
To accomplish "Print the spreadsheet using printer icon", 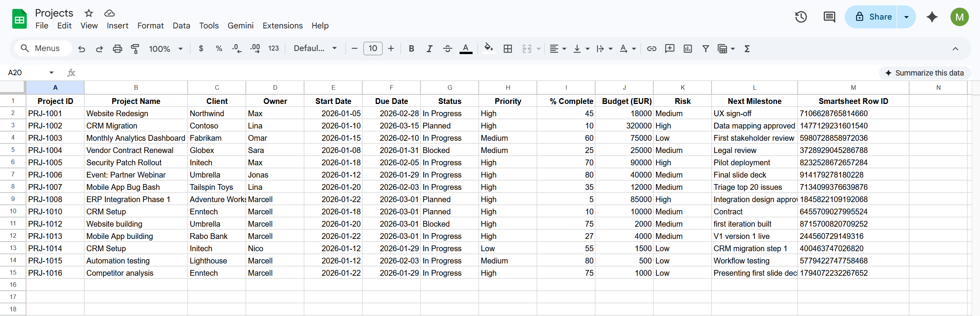I will (x=117, y=49).
